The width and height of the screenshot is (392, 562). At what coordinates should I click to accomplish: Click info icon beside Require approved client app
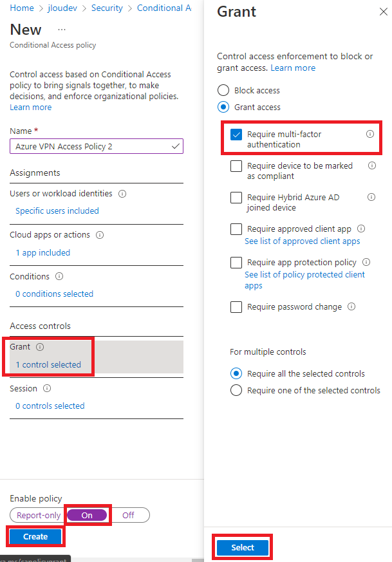[361, 229]
